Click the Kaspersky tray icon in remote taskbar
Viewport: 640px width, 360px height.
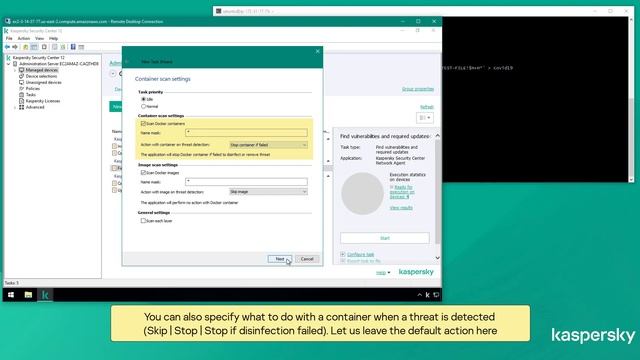pyautogui.click(x=427, y=295)
